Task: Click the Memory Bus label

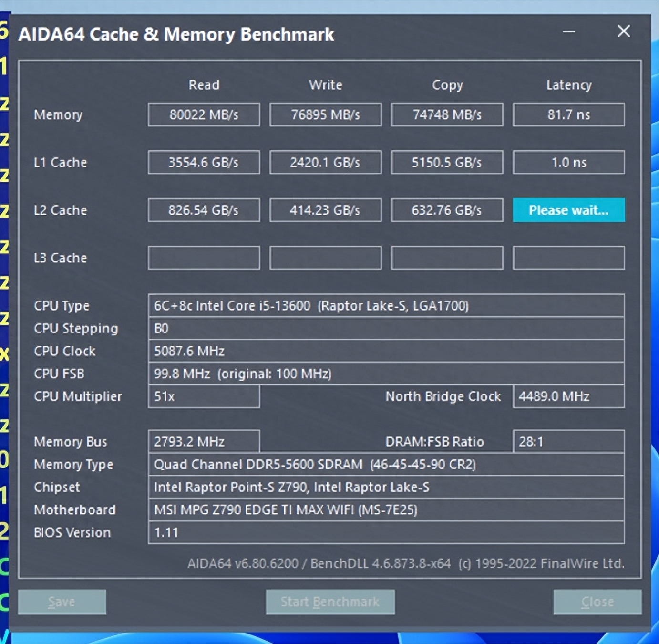Action: coord(71,442)
